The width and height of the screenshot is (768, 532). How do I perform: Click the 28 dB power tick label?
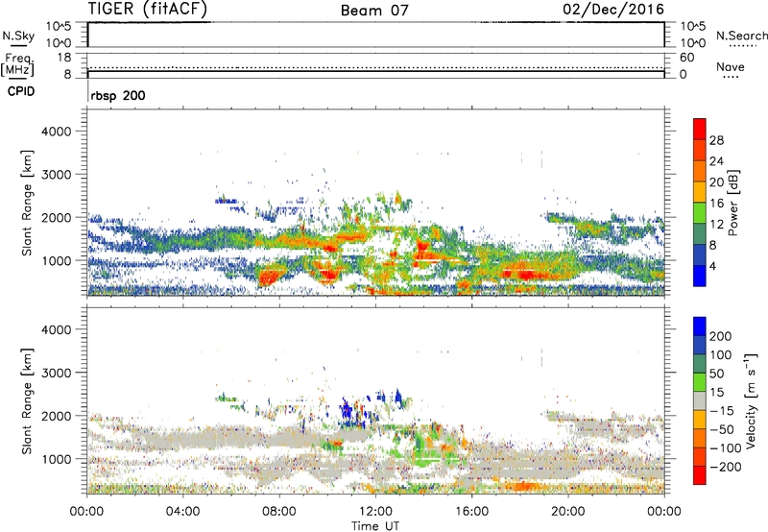(x=716, y=140)
